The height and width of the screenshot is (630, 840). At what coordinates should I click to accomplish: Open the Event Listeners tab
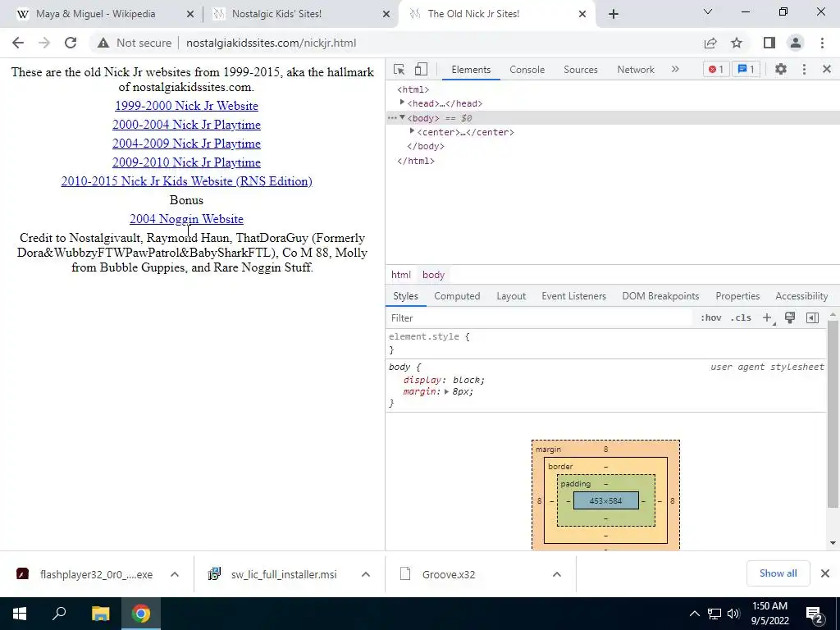click(x=573, y=295)
